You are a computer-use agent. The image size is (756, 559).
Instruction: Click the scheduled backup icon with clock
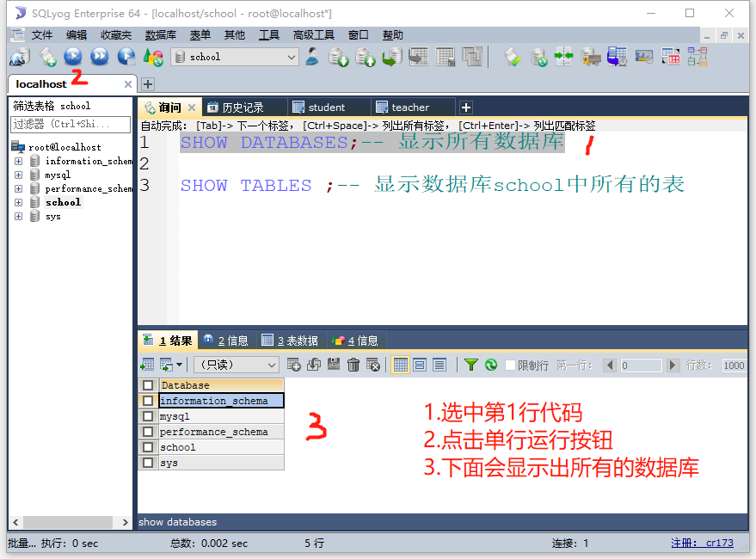coord(617,57)
